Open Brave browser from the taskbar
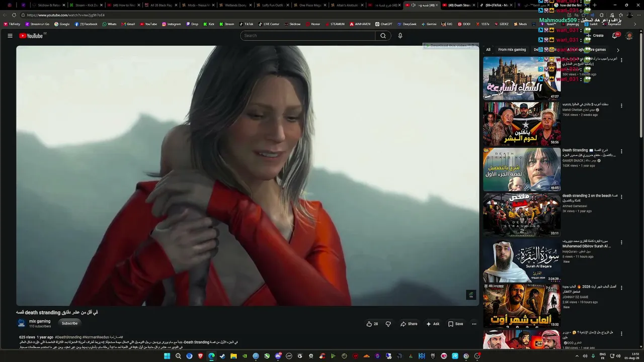This screenshot has height=362, width=644. point(200,356)
